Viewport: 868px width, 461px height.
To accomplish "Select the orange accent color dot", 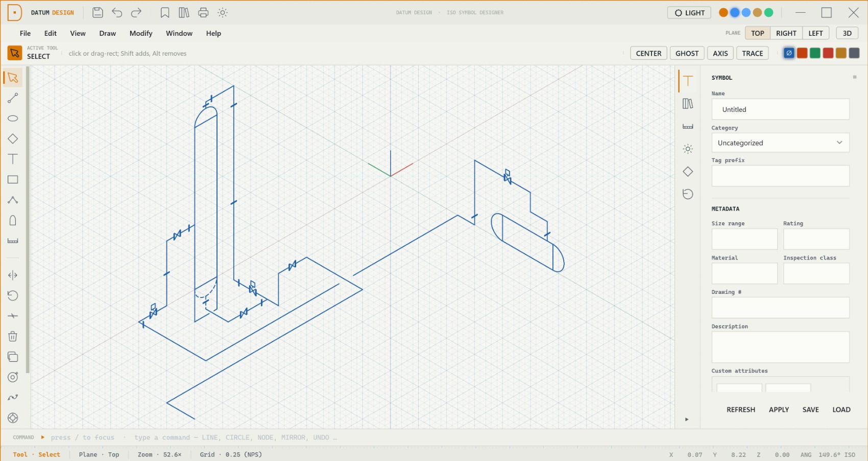I will pos(724,13).
